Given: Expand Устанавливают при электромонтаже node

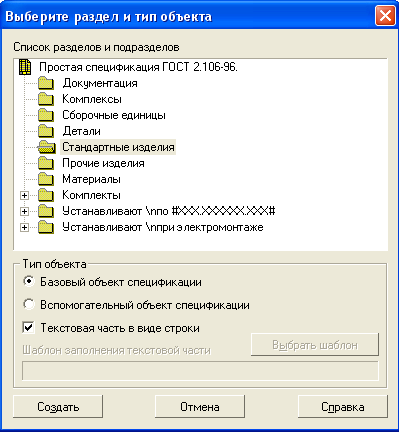Looking at the screenshot, I should click(24, 227).
